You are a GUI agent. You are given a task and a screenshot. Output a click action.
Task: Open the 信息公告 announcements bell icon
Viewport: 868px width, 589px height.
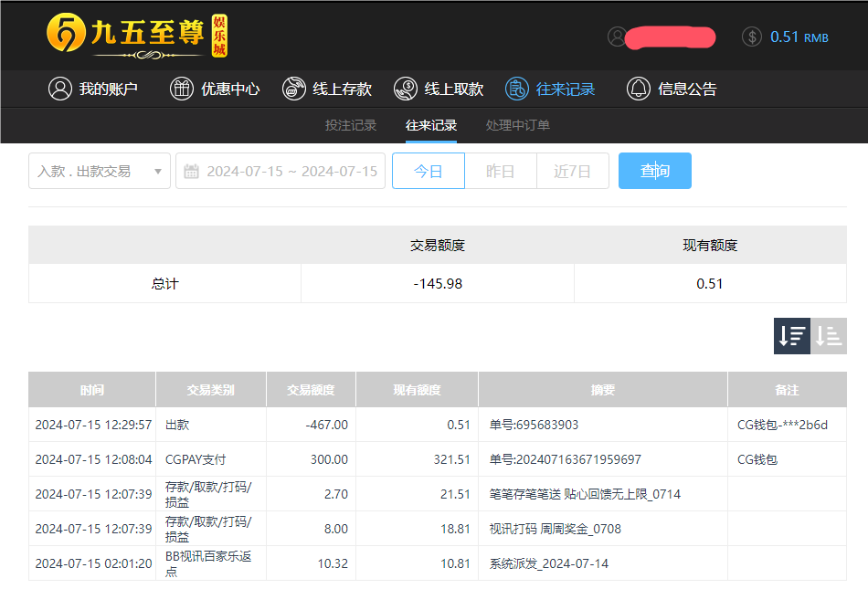pos(639,89)
